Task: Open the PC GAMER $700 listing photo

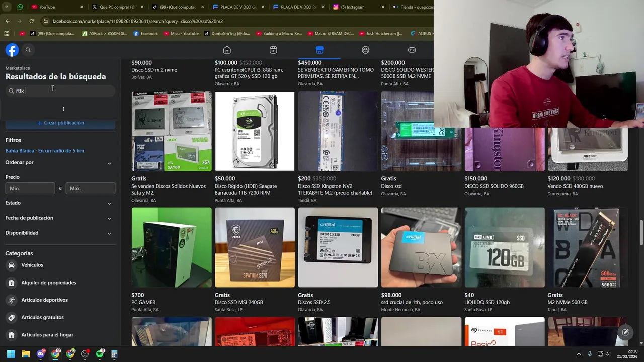Action: 172,247
